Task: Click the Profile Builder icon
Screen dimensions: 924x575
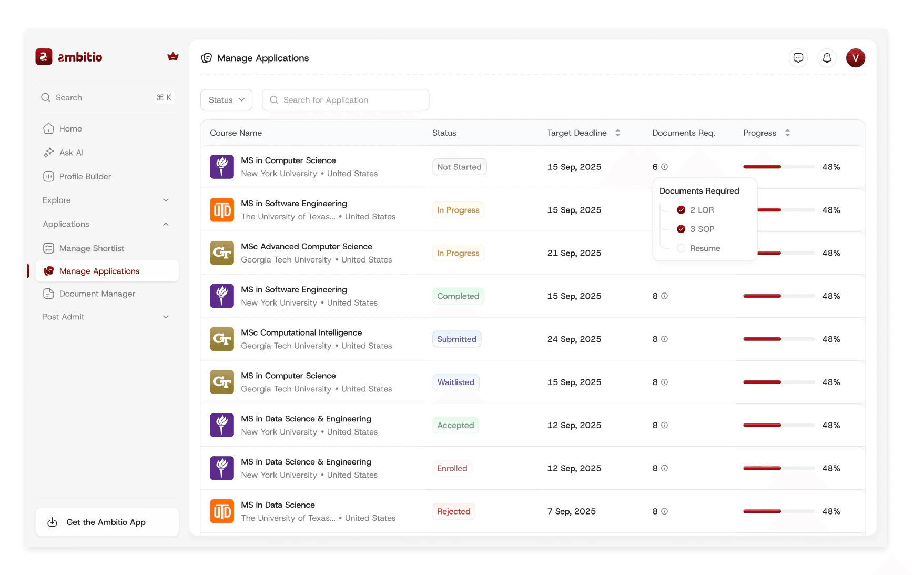Action: click(48, 176)
